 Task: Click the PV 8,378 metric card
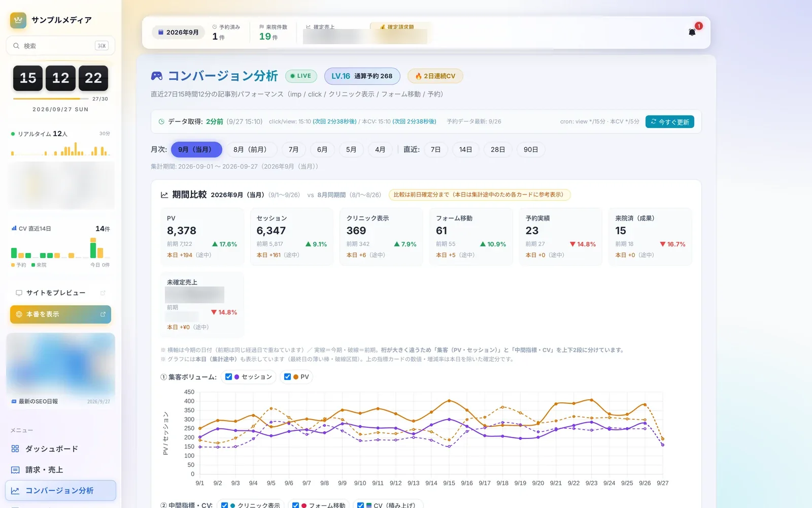[202, 237]
